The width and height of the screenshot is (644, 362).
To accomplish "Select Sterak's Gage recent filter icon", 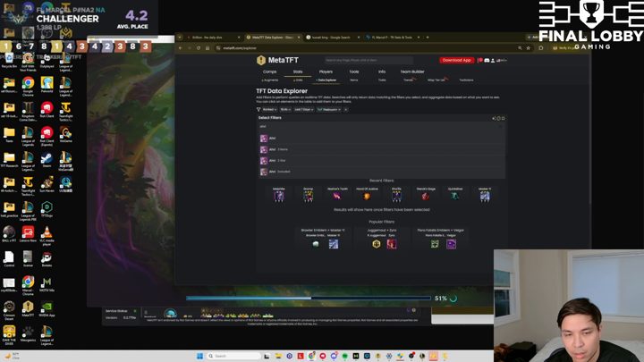I will click(x=426, y=196).
